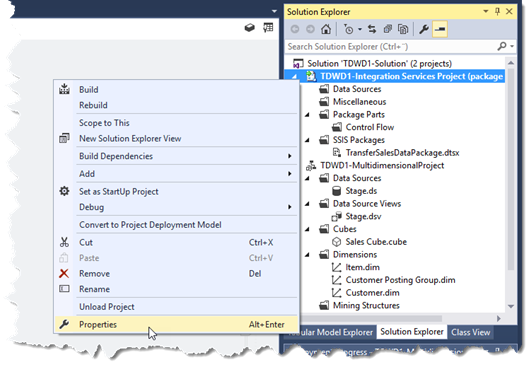Collapse the TDWD1-Integration Services Project node
Viewport: 529px width, 372px height.
[x=295, y=77]
